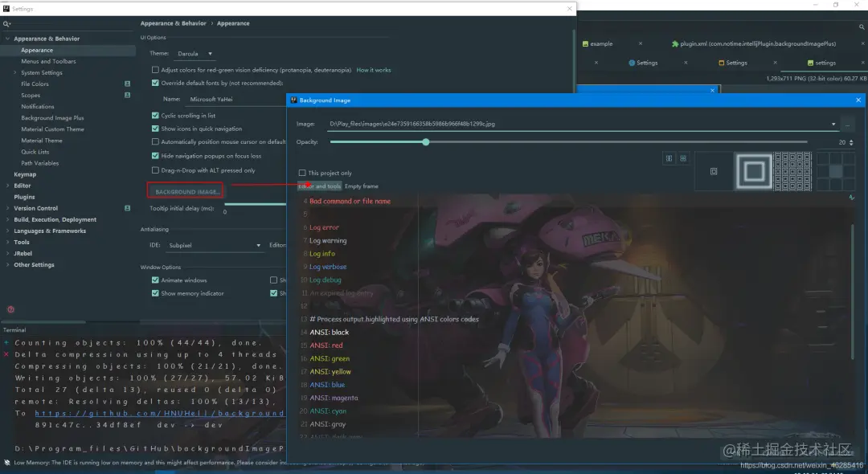
Task: Close the Terminal session with red X
Action: click(x=6, y=354)
